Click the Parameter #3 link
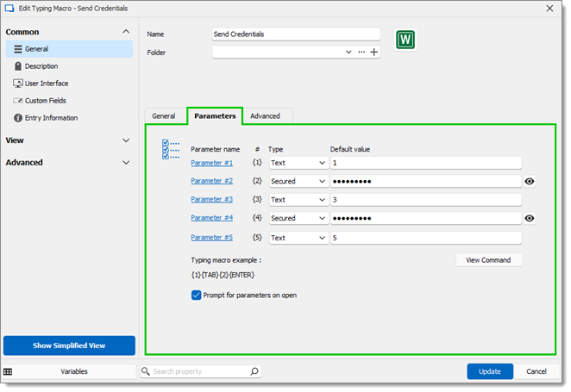Viewport: 571px width, 392px height. click(x=211, y=199)
